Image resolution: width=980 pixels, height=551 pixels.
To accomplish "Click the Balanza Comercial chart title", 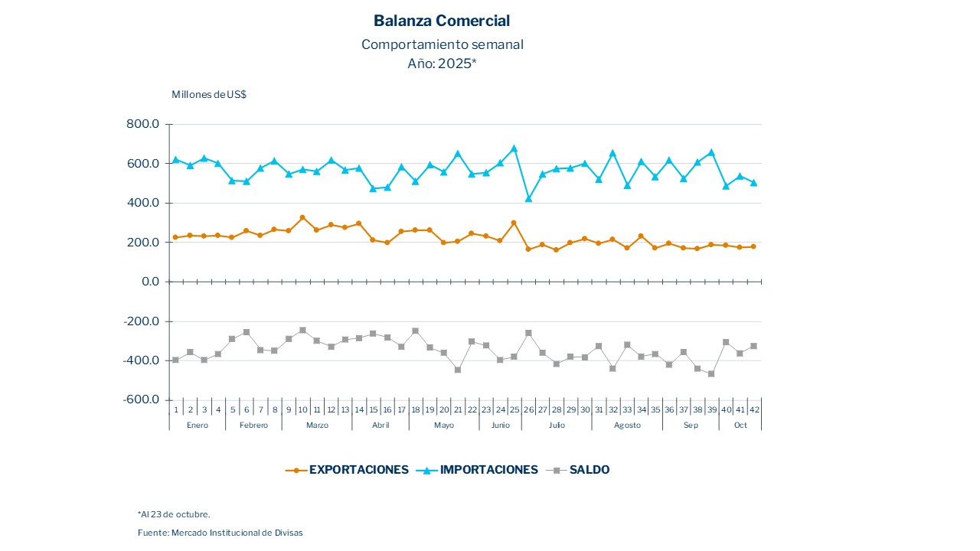I will 442,21.
